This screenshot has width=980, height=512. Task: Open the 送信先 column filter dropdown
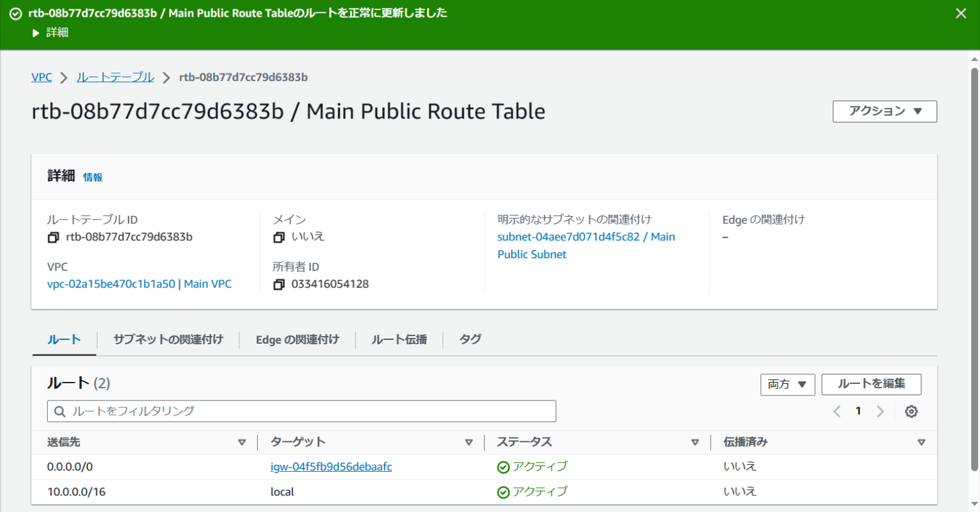pos(242,442)
